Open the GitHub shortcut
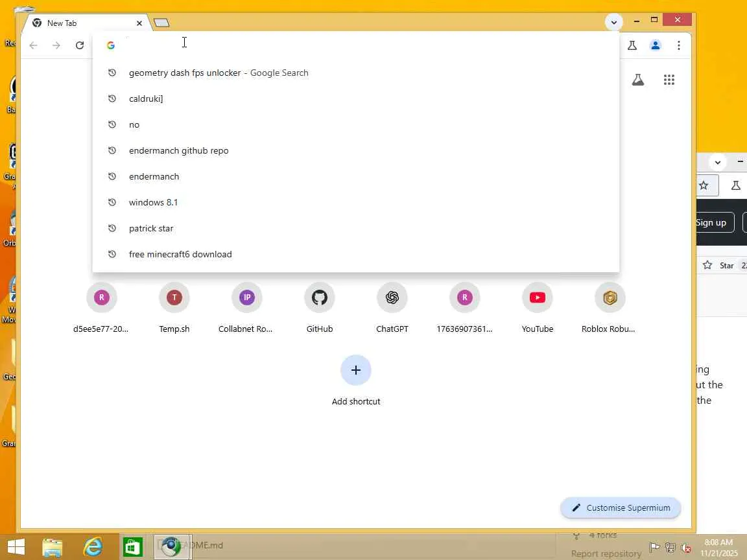 (x=320, y=308)
